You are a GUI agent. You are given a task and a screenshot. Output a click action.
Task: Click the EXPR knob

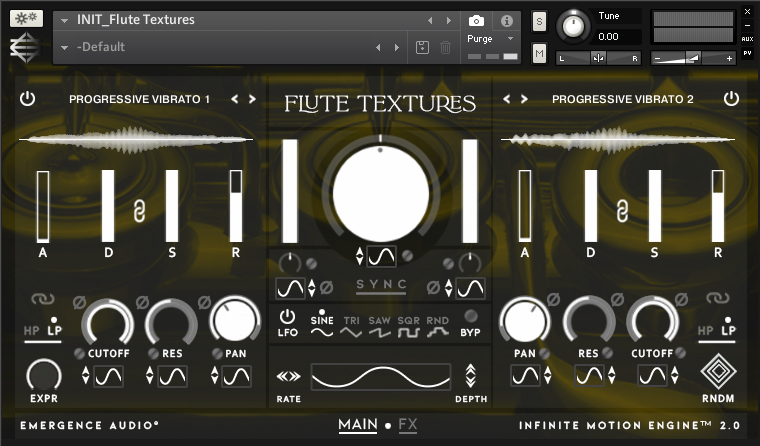(x=43, y=374)
